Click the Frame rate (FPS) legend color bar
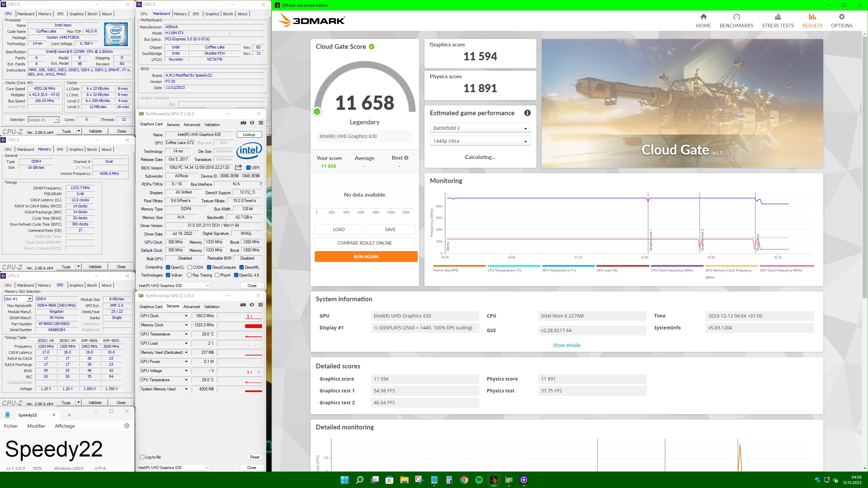868x488 pixels. point(459,266)
